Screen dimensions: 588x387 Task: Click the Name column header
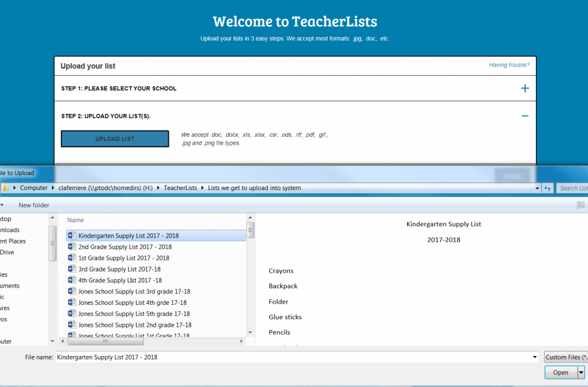point(75,220)
